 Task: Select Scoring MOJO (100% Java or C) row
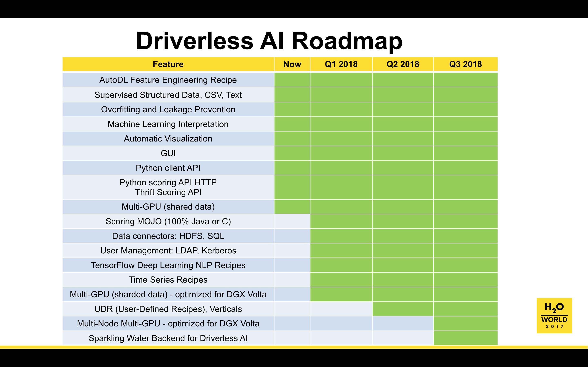tap(168, 221)
